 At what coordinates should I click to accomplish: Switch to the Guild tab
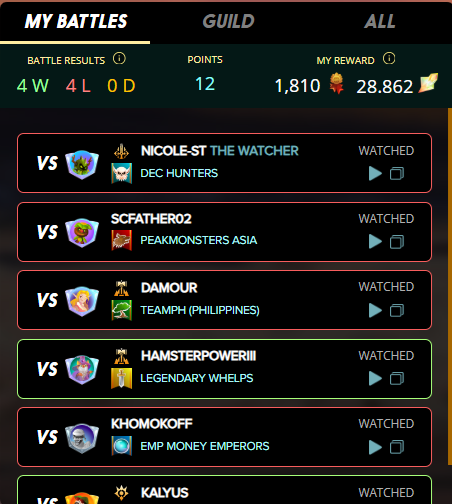(228, 21)
